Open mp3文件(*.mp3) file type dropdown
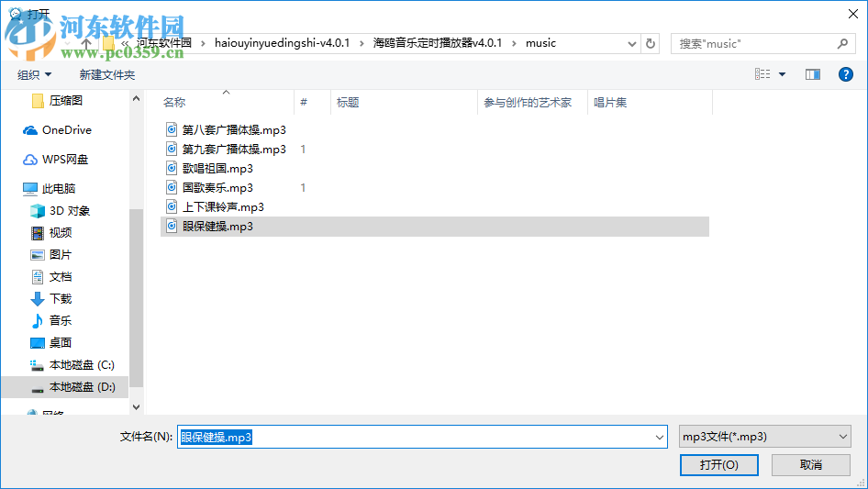This screenshot has height=489, width=868. point(764,437)
